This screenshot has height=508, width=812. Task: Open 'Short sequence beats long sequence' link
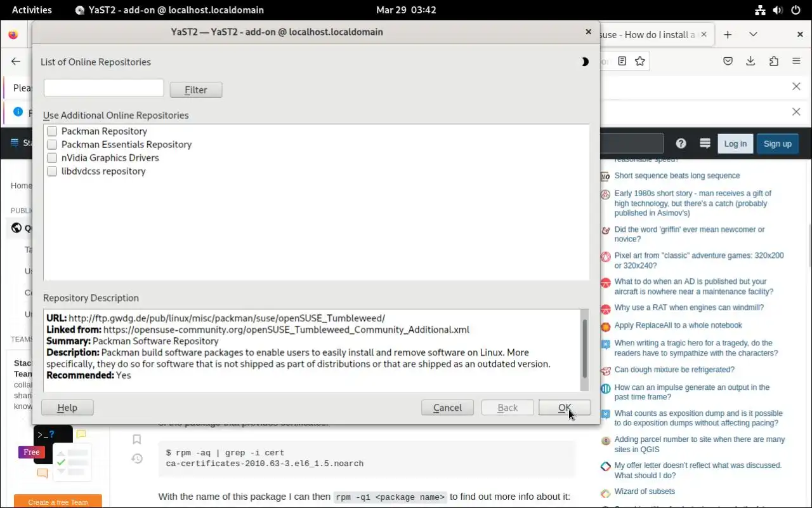click(677, 176)
